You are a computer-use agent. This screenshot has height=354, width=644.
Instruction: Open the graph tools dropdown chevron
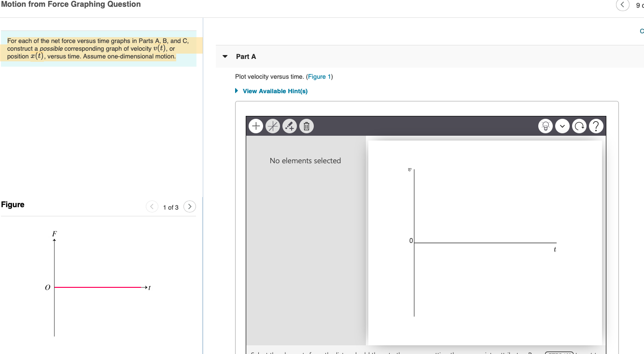(x=562, y=126)
